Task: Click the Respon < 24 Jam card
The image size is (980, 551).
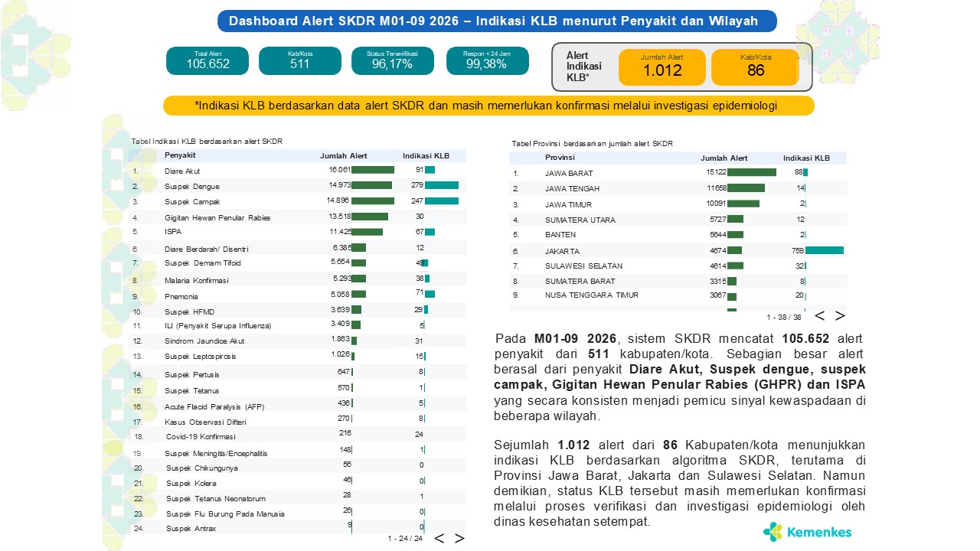Action: coord(487,60)
